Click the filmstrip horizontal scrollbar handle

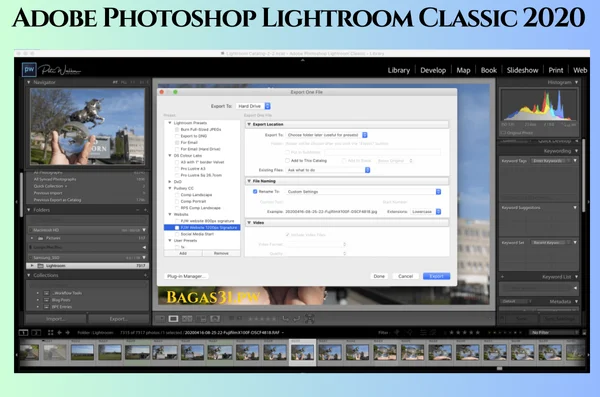[x=499, y=368]
